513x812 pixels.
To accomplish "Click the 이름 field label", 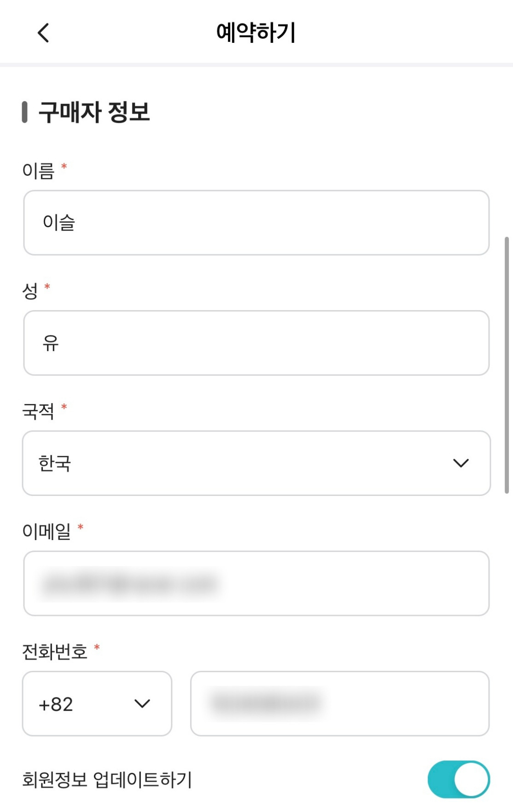I will (x=38, y=171).
